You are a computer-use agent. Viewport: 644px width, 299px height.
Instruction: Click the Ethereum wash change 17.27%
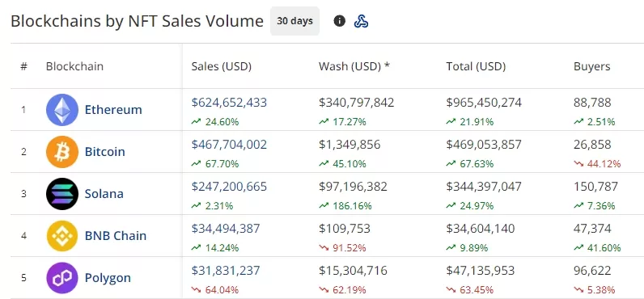342,122
